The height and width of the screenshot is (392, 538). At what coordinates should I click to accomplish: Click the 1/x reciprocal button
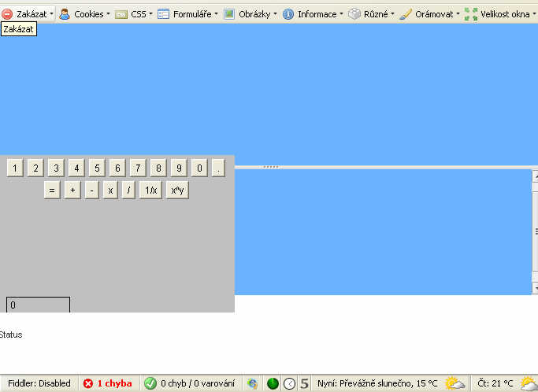point(150,190)
